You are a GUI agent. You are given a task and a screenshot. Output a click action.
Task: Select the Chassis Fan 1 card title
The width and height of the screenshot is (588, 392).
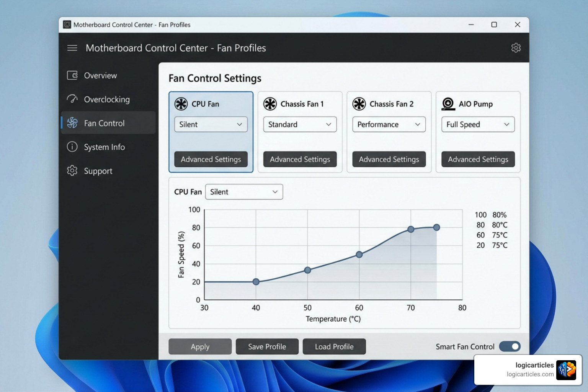click(302, 104)
